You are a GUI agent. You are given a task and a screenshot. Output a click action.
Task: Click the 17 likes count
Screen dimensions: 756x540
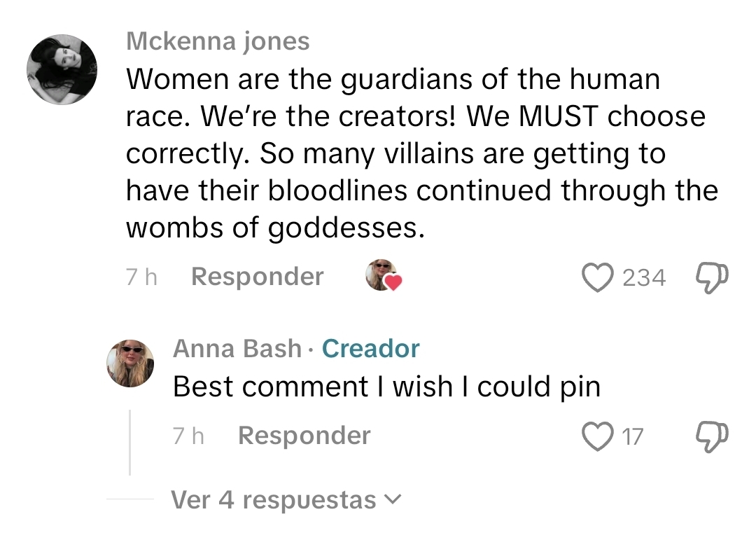[631, 437]
